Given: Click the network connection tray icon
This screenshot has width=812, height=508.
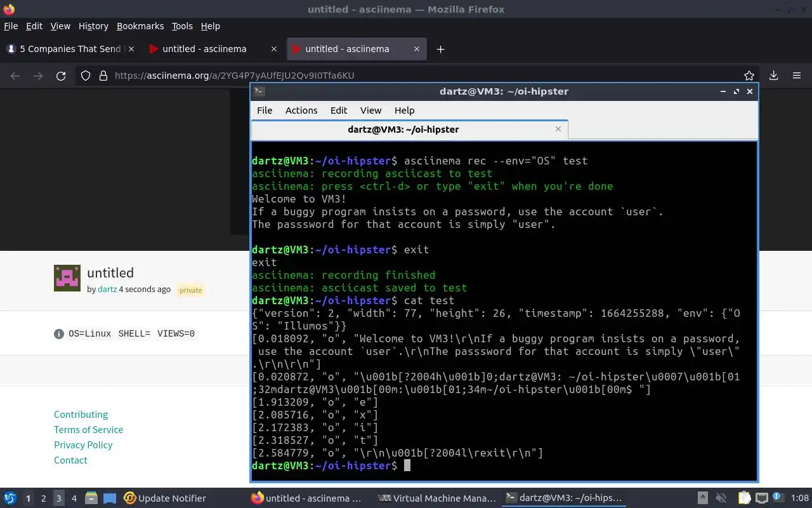Looking at the screenshot, I should point(761,498).
